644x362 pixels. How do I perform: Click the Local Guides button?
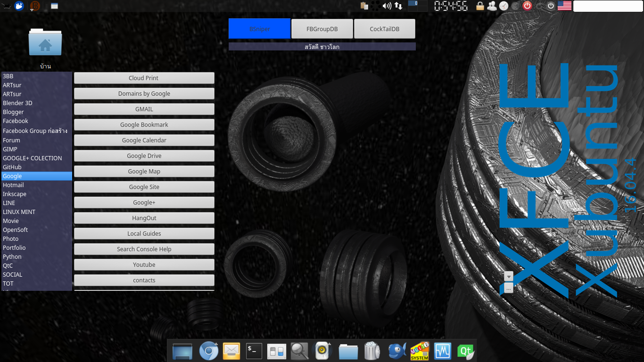[x=144, y=233]
